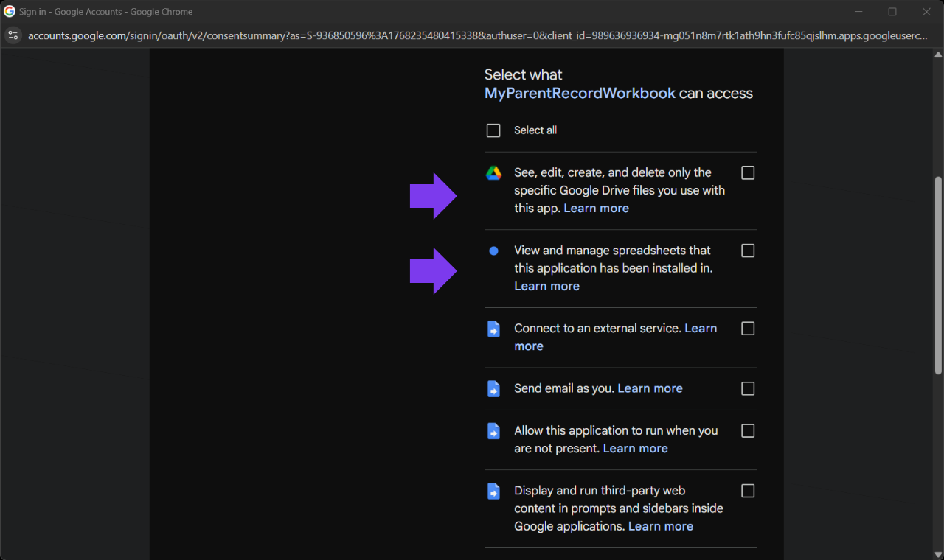Enable Connect to an external service checkbox
The height and width of the screenshot is (560, 944).
[x=748, y=328]
